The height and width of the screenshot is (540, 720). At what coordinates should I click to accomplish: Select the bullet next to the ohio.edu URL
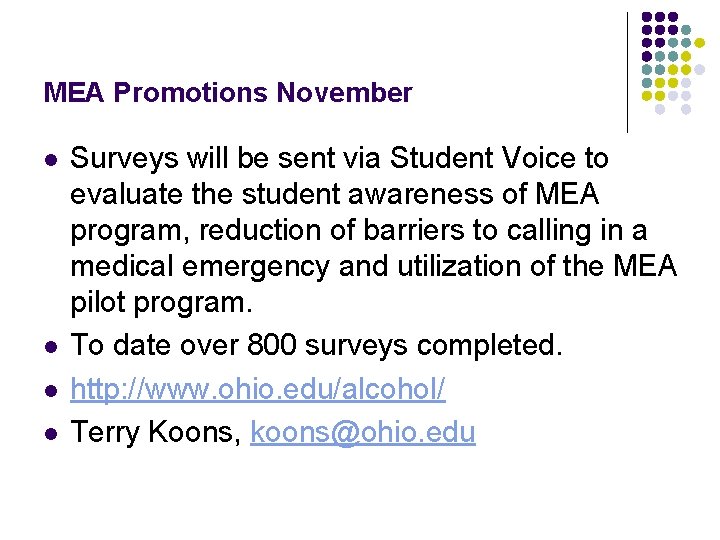point(51,391)
